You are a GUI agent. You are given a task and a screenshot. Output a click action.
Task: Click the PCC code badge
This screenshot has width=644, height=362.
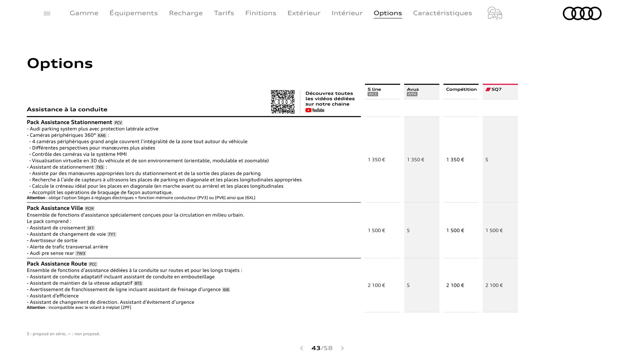click(x=93, y=264)
